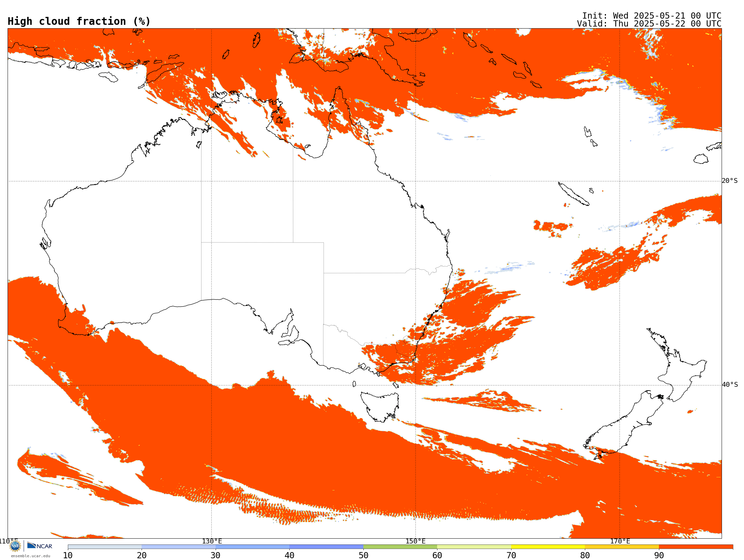Click the Tasmania island outline
Image resolution: width=744 pixels, height=560 pixels.
pos(380,407)
